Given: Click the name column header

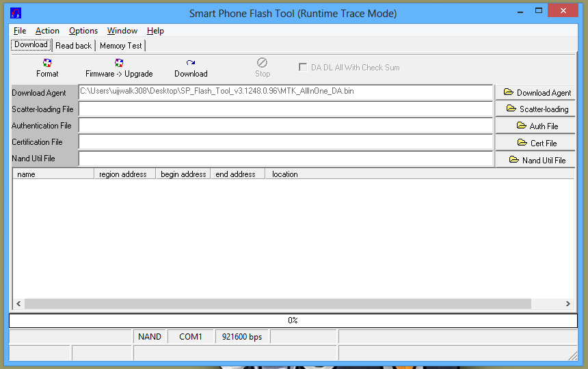Looking at the screenshot, I should (53, 174).
